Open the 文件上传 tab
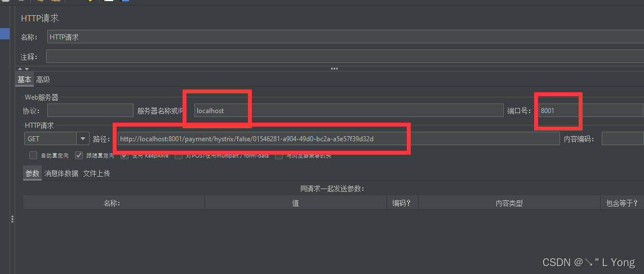Viewport: 644px width, 274px height. pyautogui.click(x=96, y=173)
